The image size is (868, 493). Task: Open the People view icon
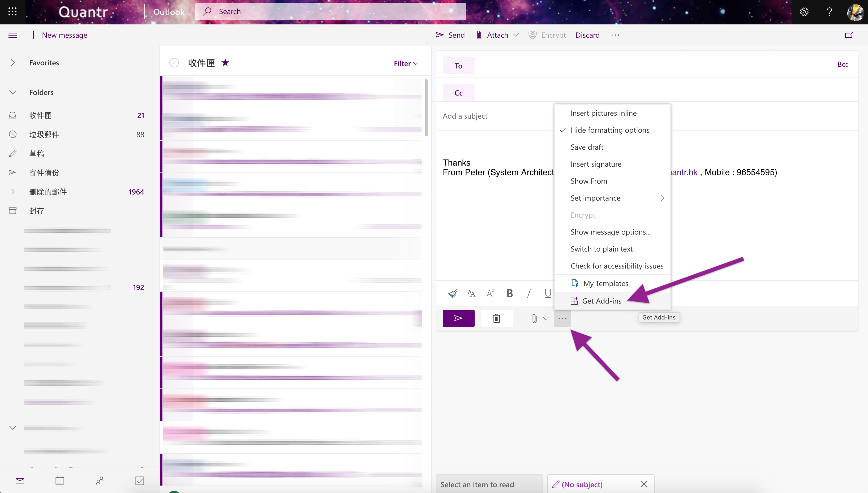pyautogui.click(x=99, y=481)
